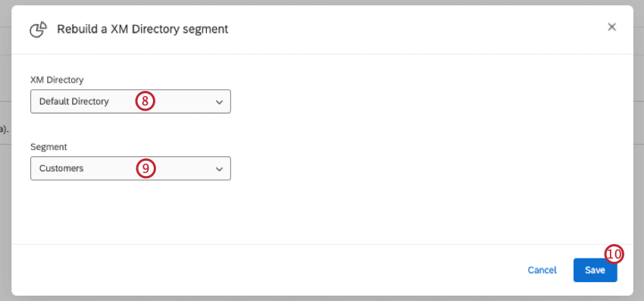Cancel the rebuild segment task

coord(542,270)
